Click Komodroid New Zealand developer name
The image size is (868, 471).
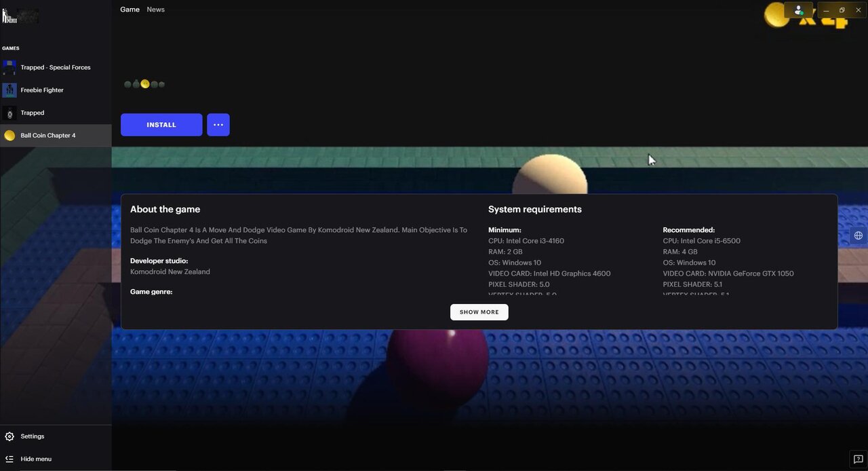coord(170,271)
